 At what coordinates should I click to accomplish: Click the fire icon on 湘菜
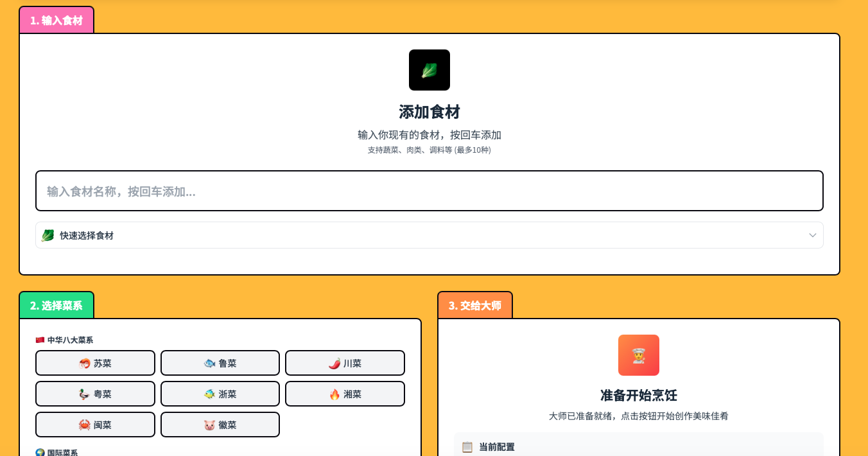click(x=334, y=394)
